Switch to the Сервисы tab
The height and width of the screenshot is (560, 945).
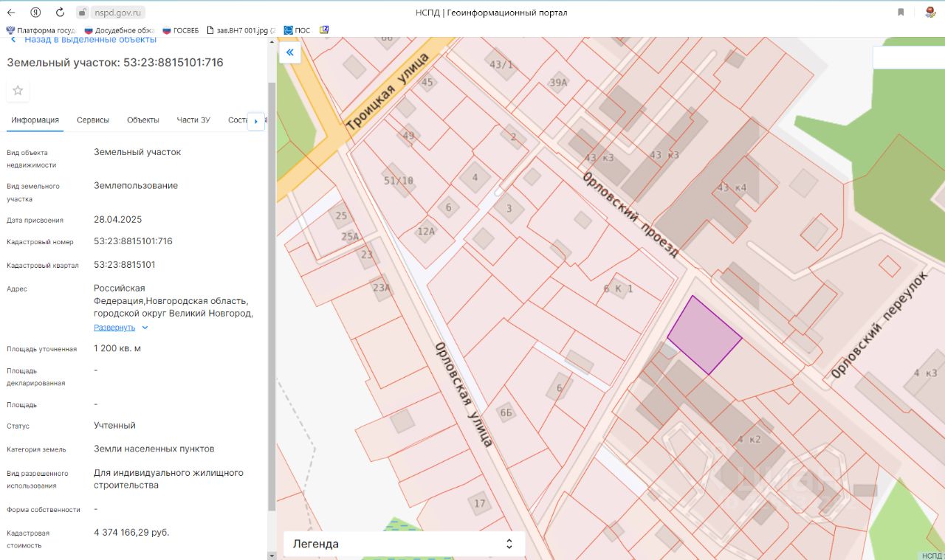(x=93, y=120)
